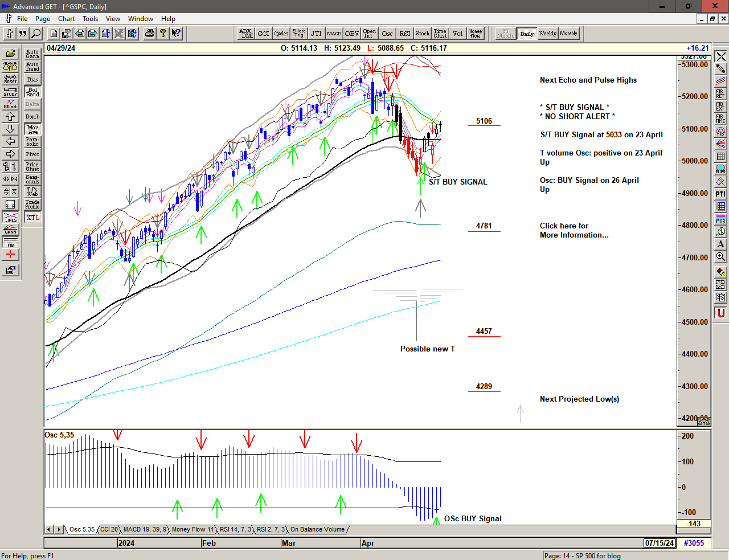Viewport: 729px width, 560px height.
Task: Click 'Click here for More Information...' text
Action: point(574,230)
